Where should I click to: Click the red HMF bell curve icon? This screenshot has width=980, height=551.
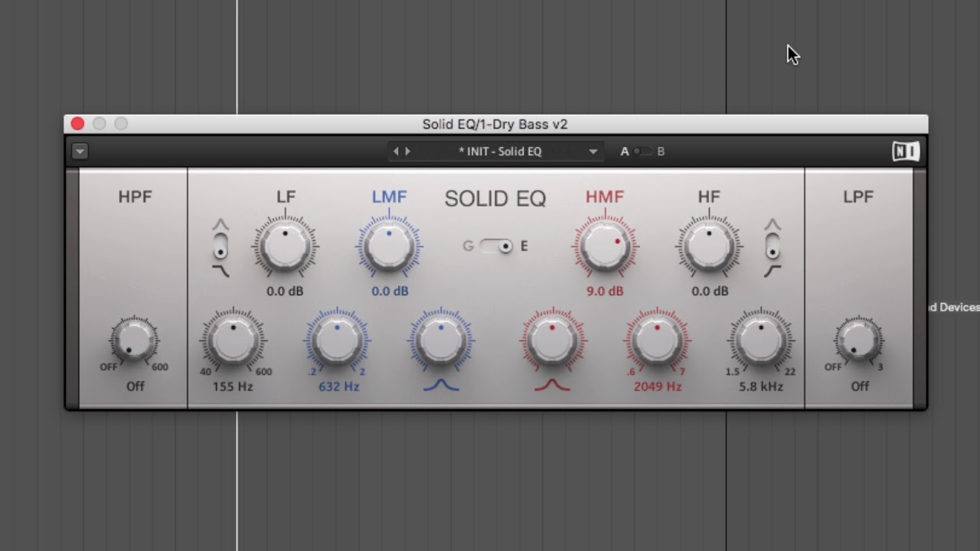(553, 385)
